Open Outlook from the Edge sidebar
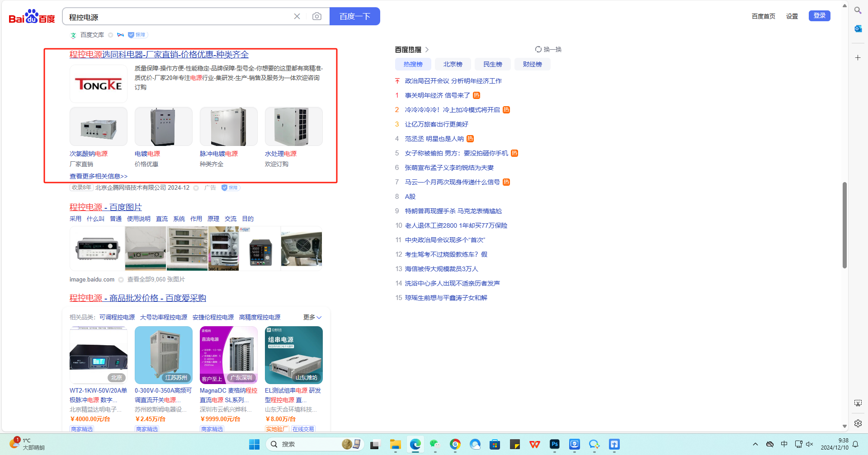868x455 pixels. [x=858, y=28]
